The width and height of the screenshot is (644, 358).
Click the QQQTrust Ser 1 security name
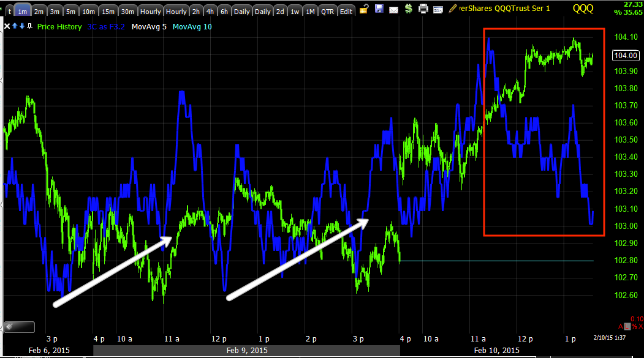pos(522,8)
